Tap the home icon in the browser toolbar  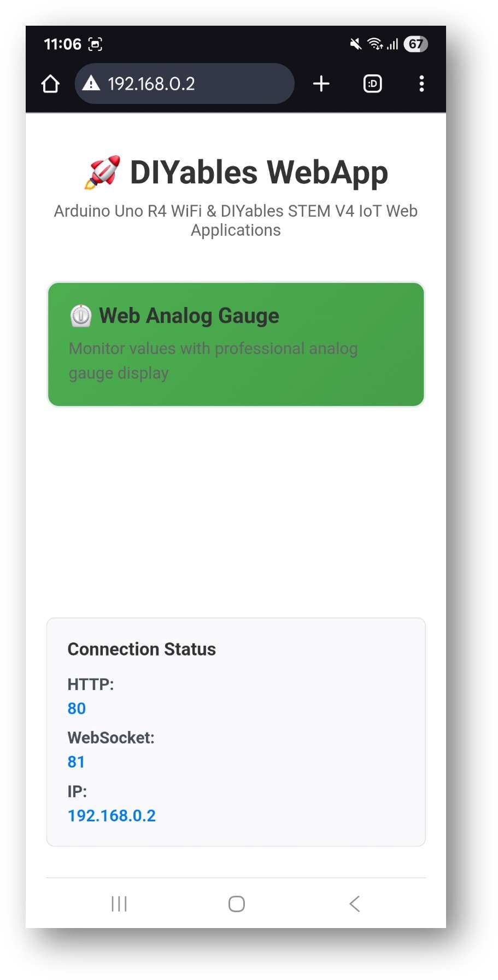point(50,84)
